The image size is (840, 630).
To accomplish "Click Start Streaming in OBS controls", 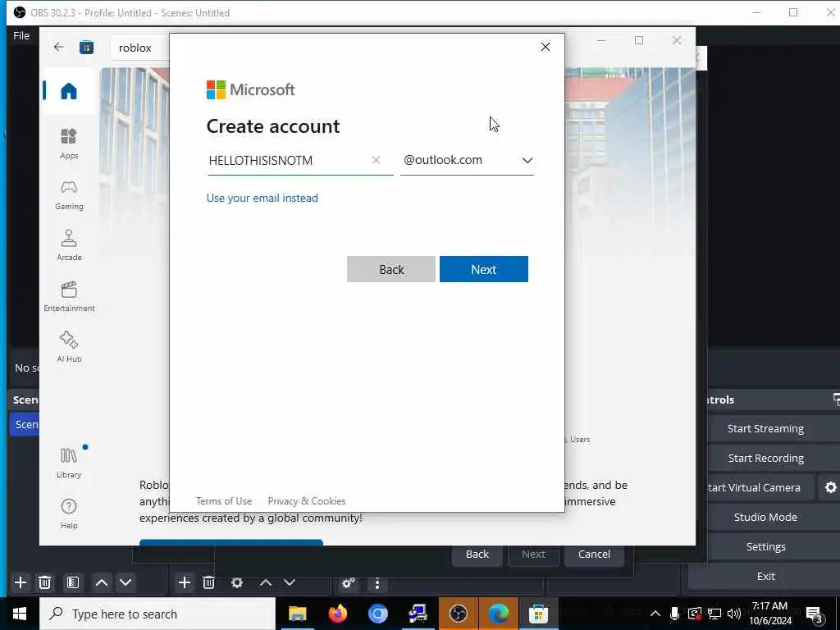I will [x=765, y=428].
